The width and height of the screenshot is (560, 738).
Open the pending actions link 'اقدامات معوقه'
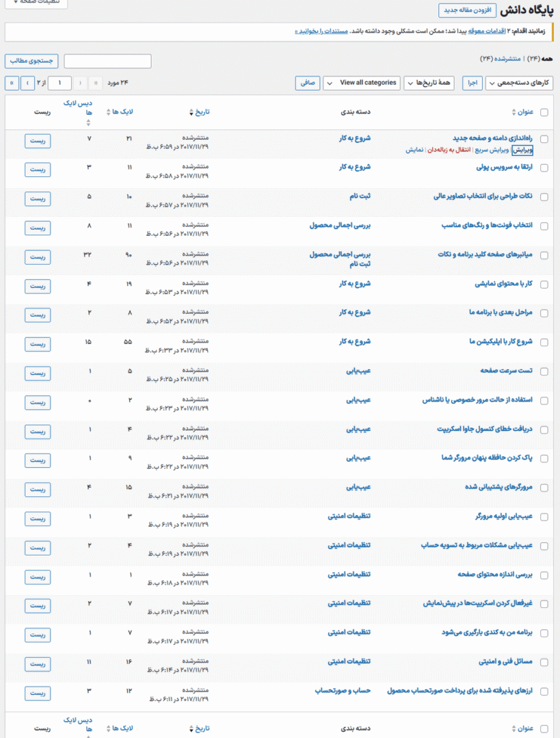point(487,31)
